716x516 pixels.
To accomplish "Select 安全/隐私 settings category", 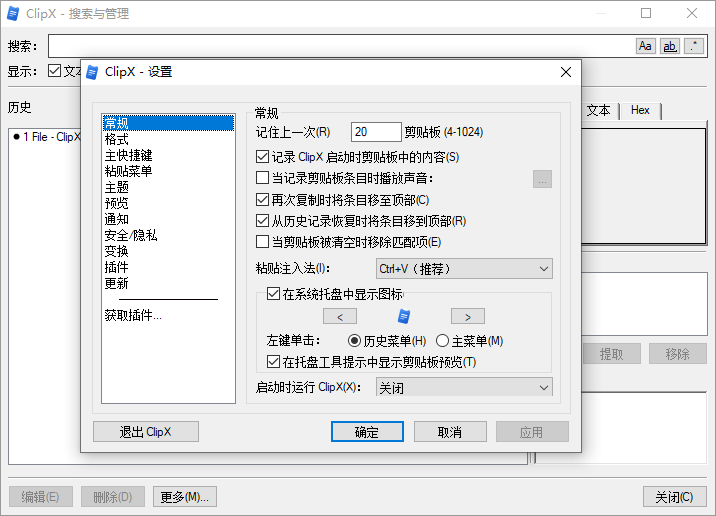I will click(168, 235).
